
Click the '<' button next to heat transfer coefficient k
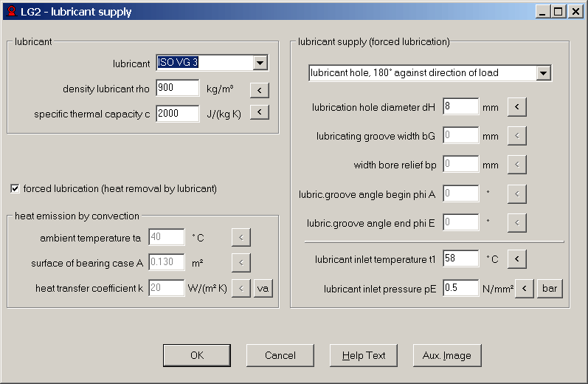241,288
